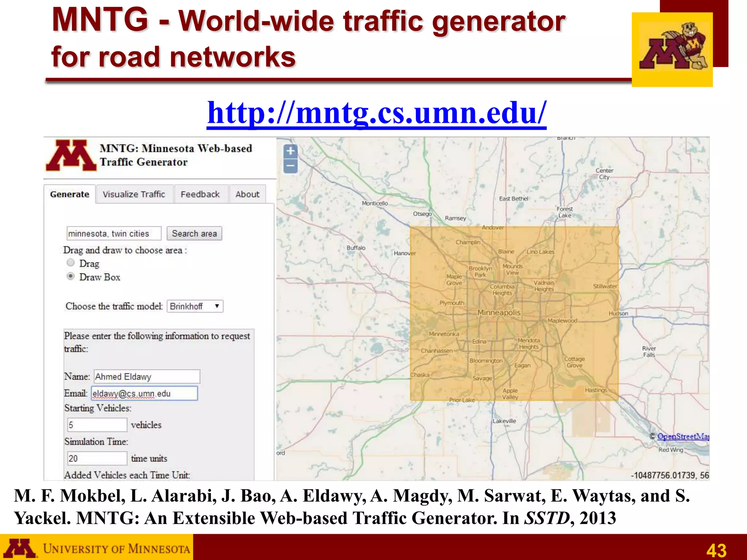
Task: Select the Draw Box radio option
Action: click(71, 276)
